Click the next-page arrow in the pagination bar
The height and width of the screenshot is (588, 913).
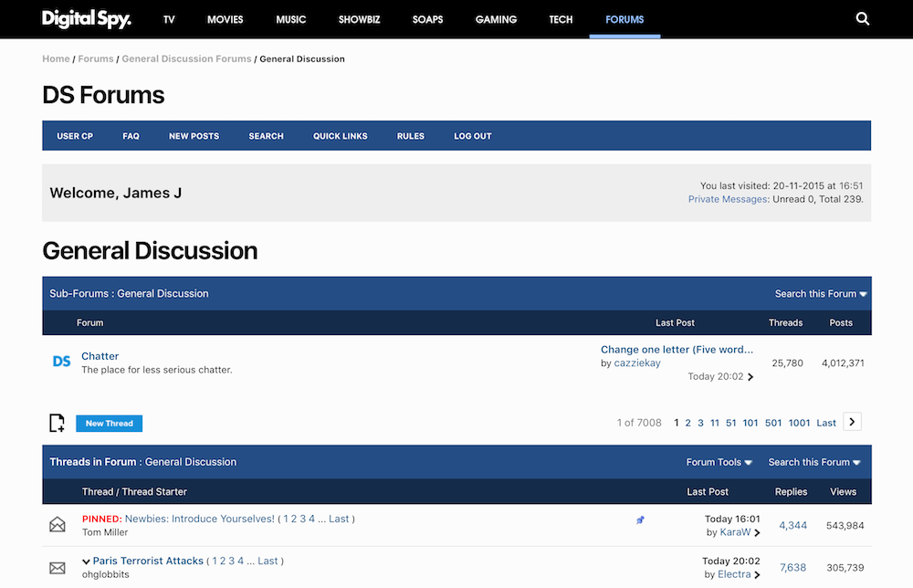(x=851, y=422)
